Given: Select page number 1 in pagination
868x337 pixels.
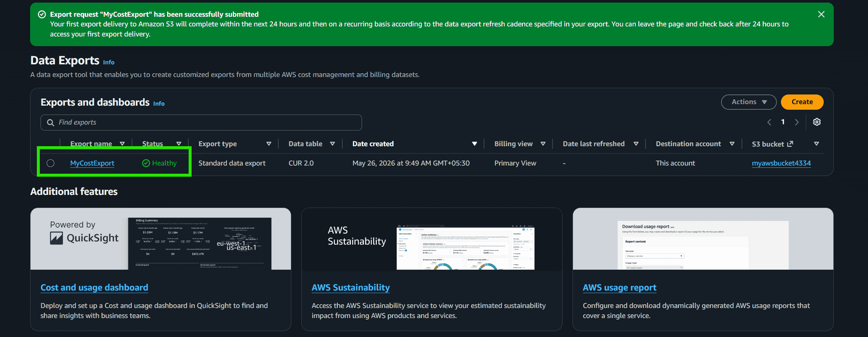Looking at the screenshot, I should 783,122.
